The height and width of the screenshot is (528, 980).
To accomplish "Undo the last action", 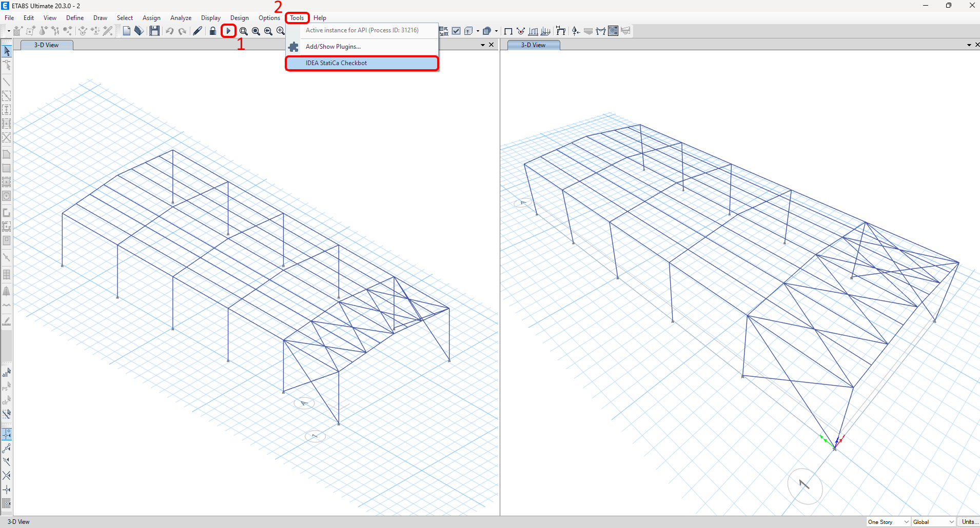I will click(x=169, y=31).
